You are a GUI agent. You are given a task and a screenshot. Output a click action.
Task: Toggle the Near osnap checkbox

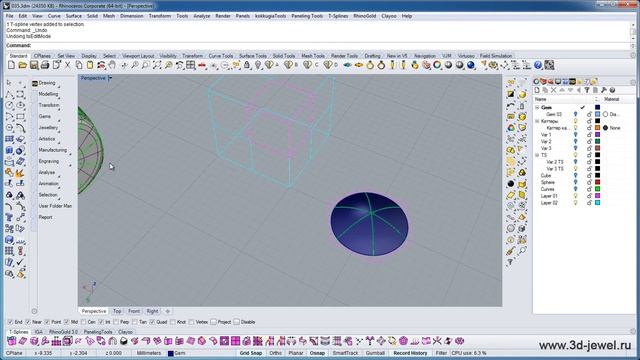point(28,322)
